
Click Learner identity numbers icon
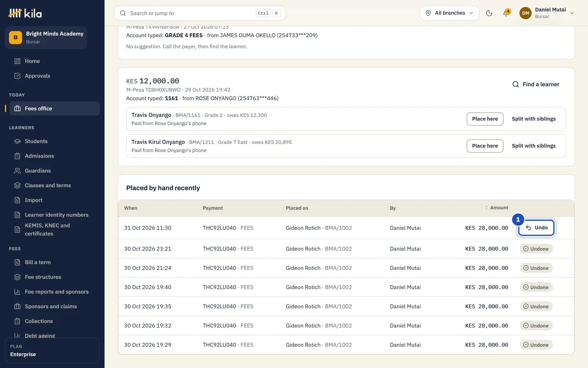point(17,215)
